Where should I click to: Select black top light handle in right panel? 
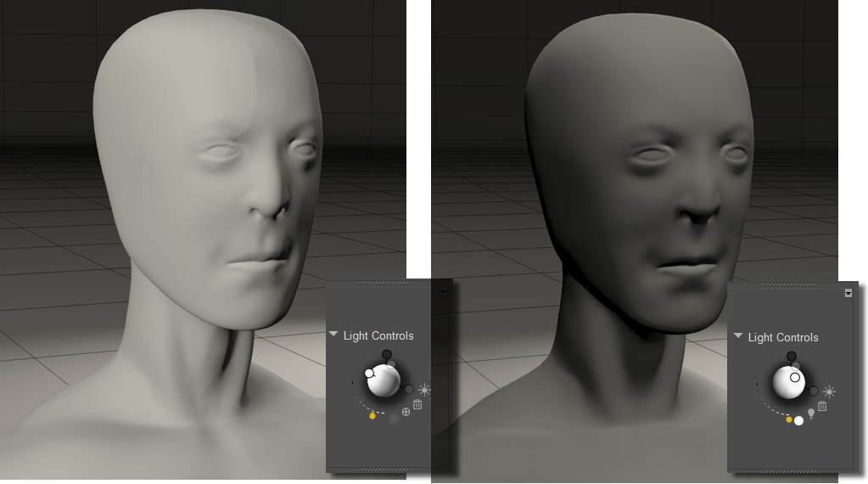(792, 356)
